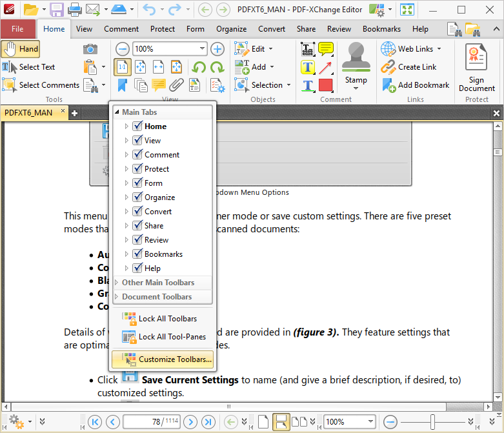Viewport: 504px width, 433px height.
Task: Click the Stamp tool icon
Action: (x=356, y=61)
